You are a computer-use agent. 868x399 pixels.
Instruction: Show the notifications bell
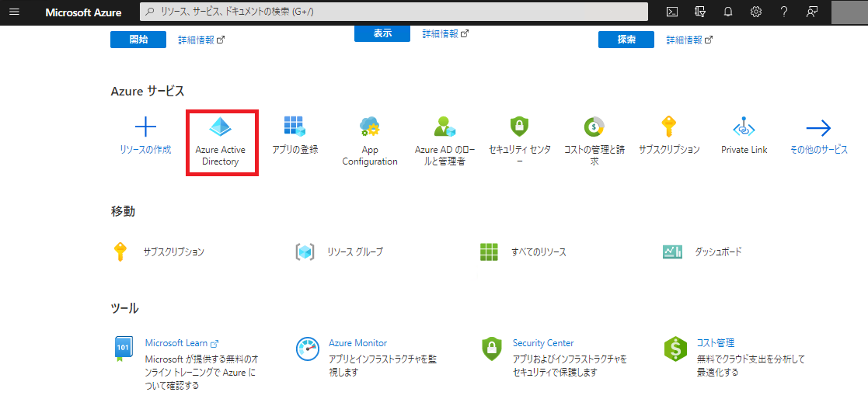[x=728, y=12]
